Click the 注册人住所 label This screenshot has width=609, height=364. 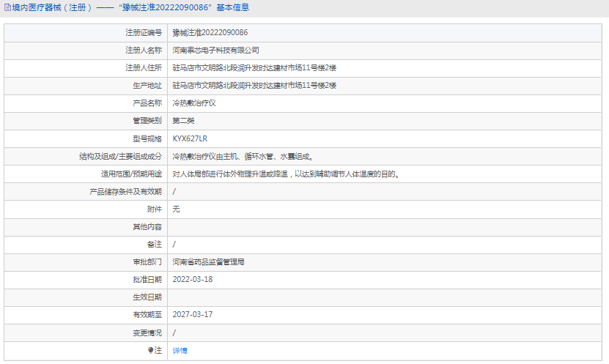tap(144, 68)
